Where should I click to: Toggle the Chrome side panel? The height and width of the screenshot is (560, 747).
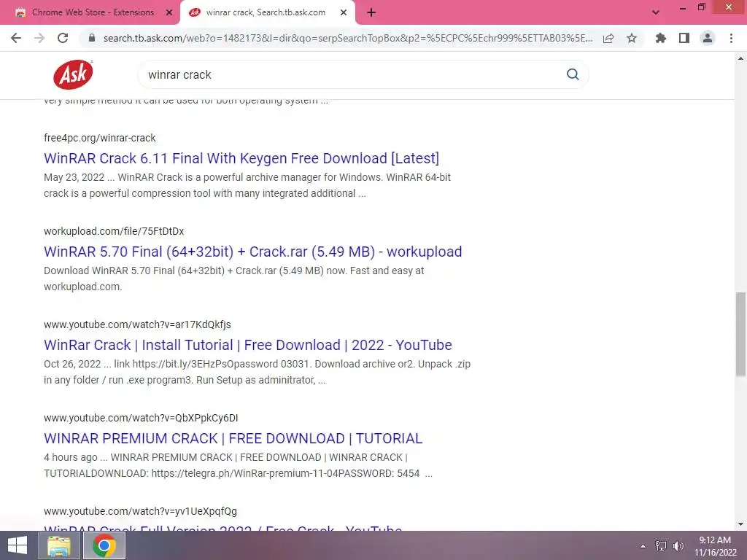[x=684, y=38]
